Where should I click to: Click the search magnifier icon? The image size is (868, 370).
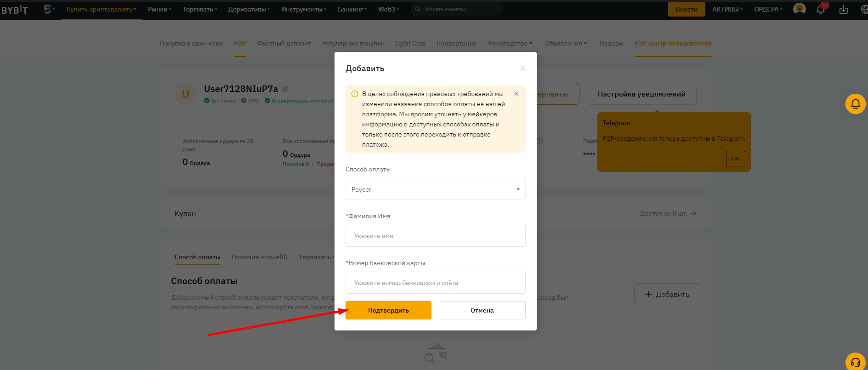[x=418, y=9]
